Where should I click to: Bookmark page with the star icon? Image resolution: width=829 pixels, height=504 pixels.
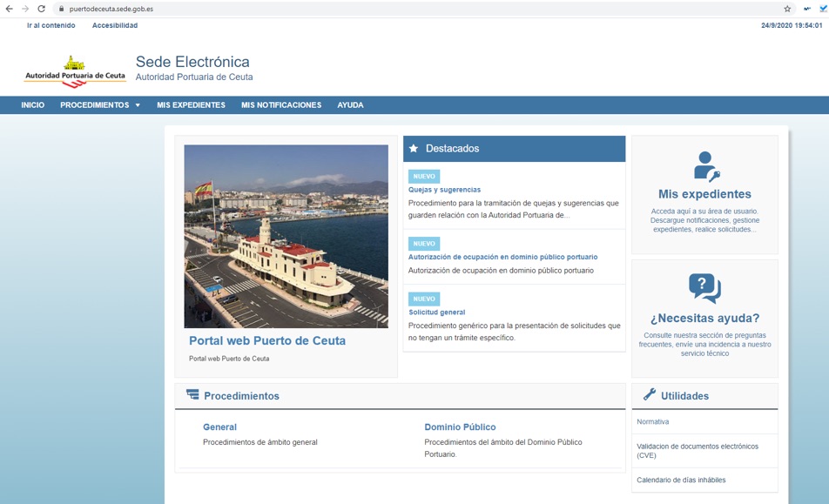coord(787,9)
